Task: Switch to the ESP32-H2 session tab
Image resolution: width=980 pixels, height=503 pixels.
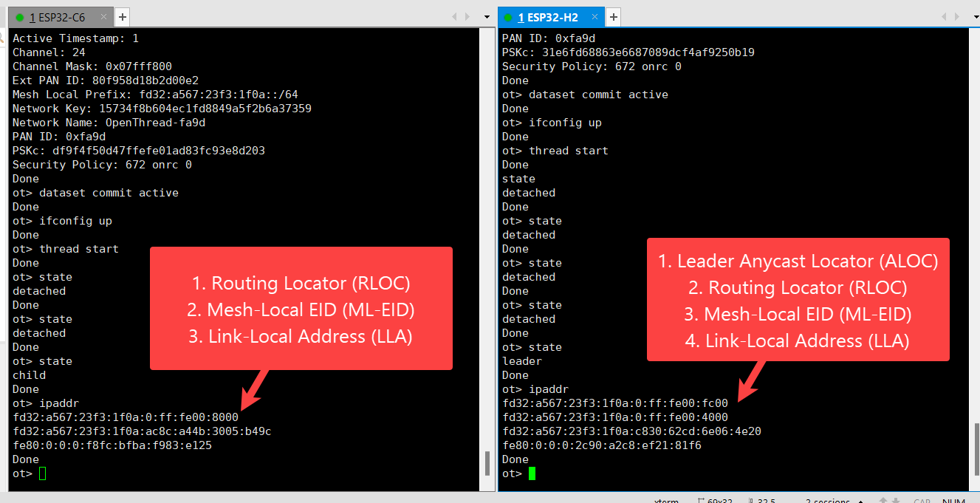Action: coord(552,17)
